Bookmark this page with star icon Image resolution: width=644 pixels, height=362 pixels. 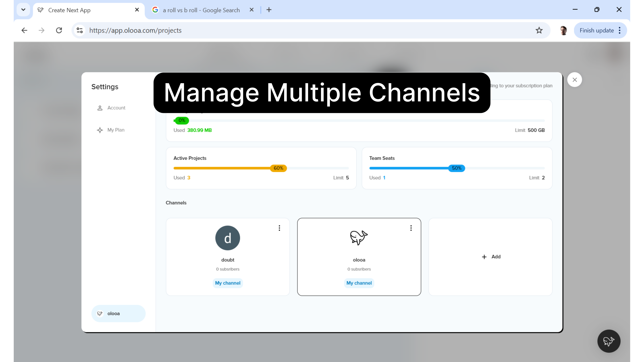[539, 31]
